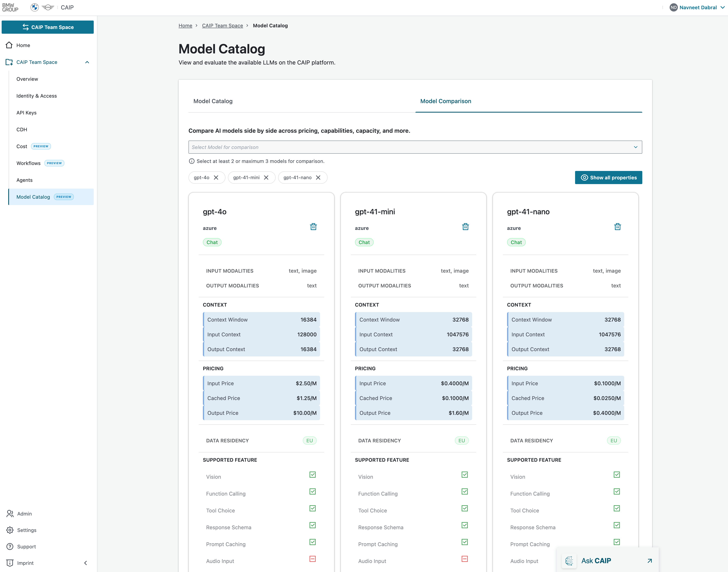Image resolution: width=728 pixels, height=572 pixels.
Task: Go to API Keys in the sidebar
Action: [27, 113]
